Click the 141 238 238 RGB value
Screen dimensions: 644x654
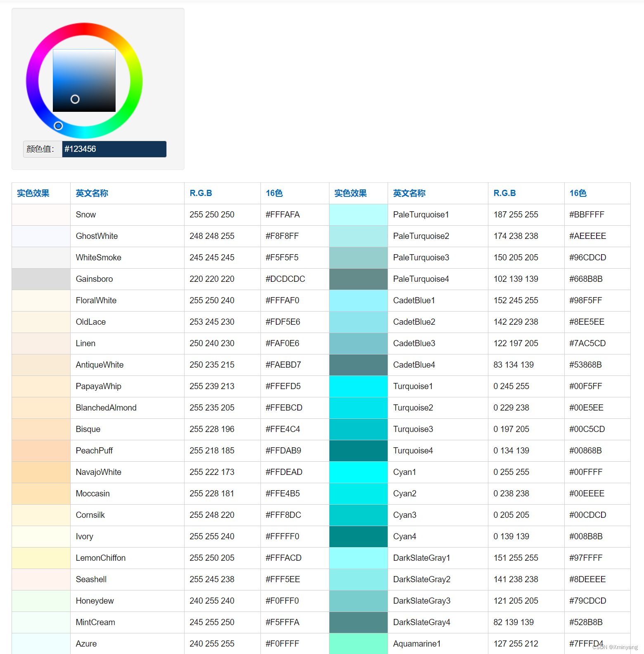pos(516,579)
